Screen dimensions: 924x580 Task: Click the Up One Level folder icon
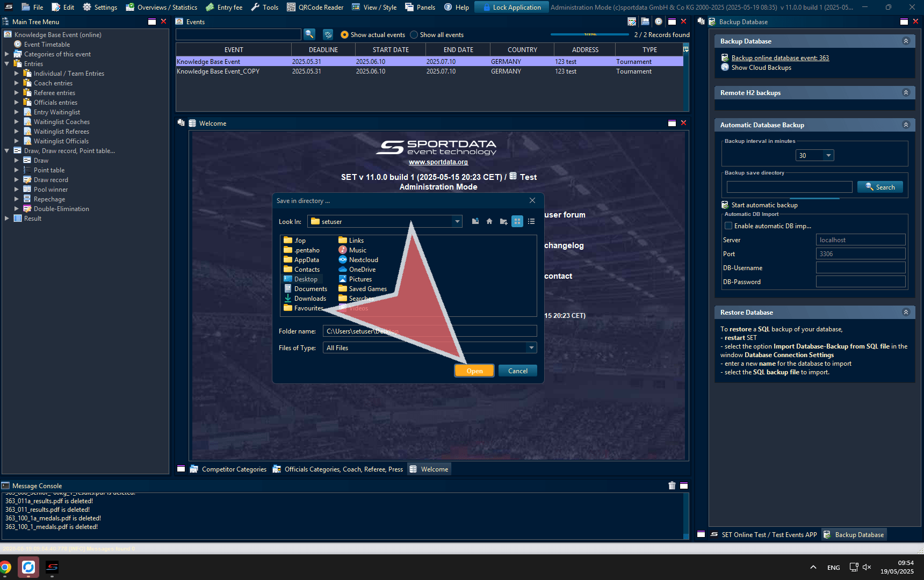[475, 221]
